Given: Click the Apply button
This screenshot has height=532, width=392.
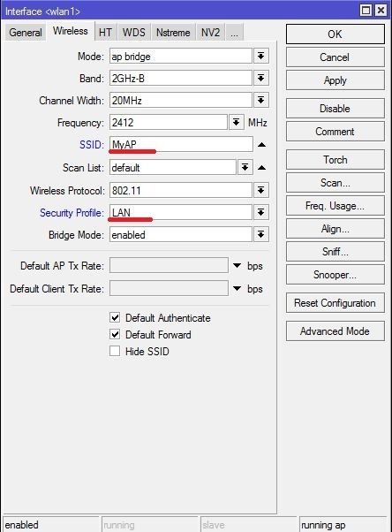Looking at the screenshot, I should pos(335,80).
